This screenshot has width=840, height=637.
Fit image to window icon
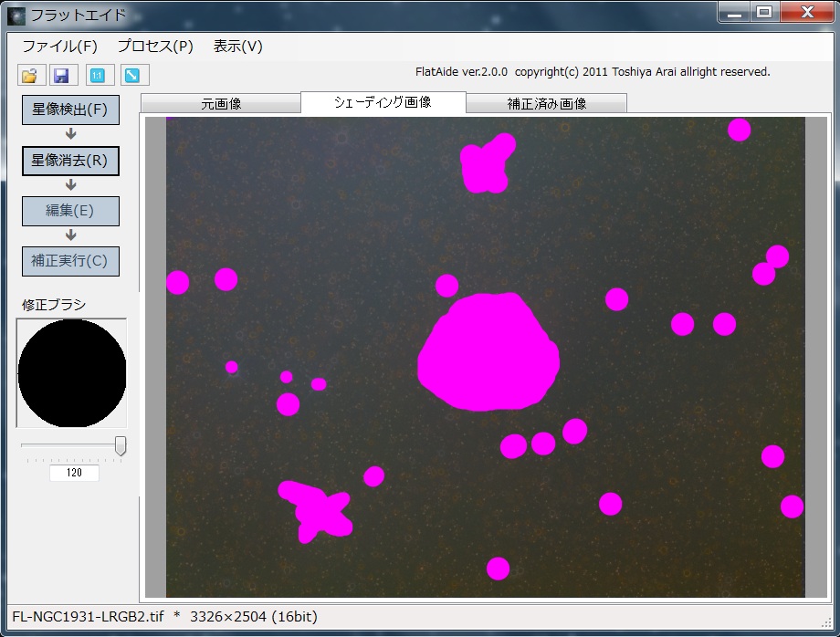click(x=133, y=76)
